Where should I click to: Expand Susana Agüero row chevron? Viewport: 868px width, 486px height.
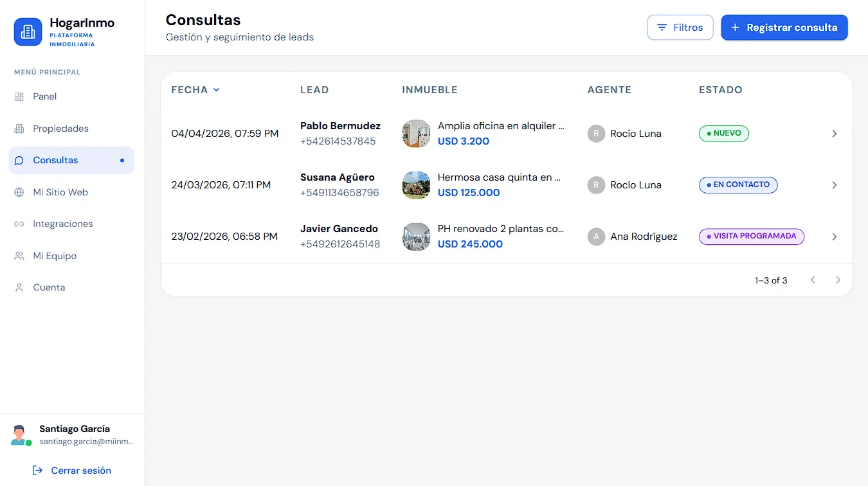point(835,185)
